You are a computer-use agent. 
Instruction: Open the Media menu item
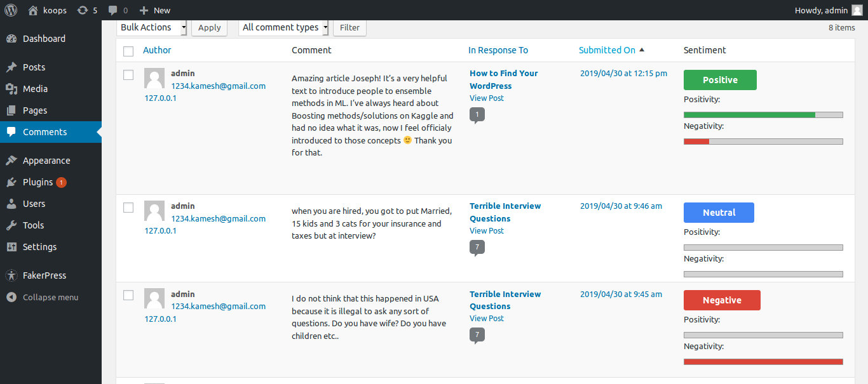35,89
